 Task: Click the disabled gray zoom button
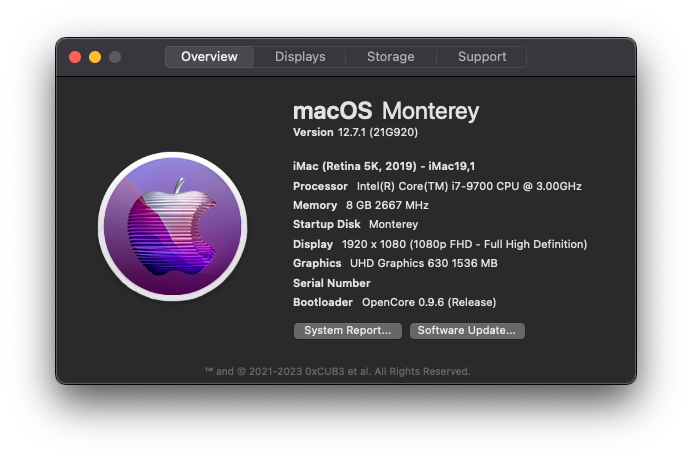115,57
